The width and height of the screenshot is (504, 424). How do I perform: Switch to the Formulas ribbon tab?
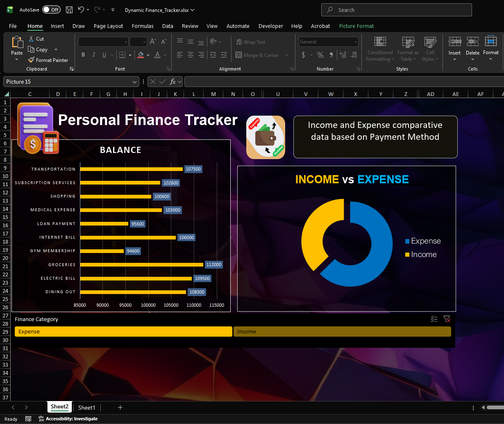click(143, 26)
